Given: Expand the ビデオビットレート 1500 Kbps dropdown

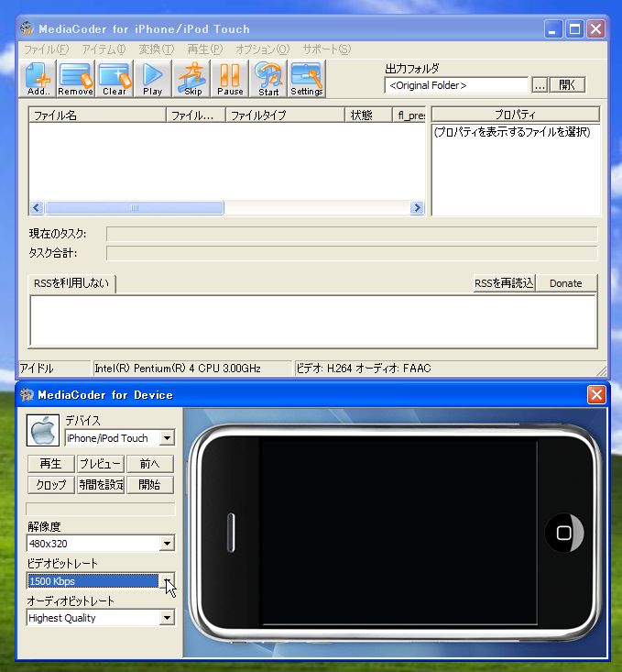Looking at the screenshot, I should point(167,581).
